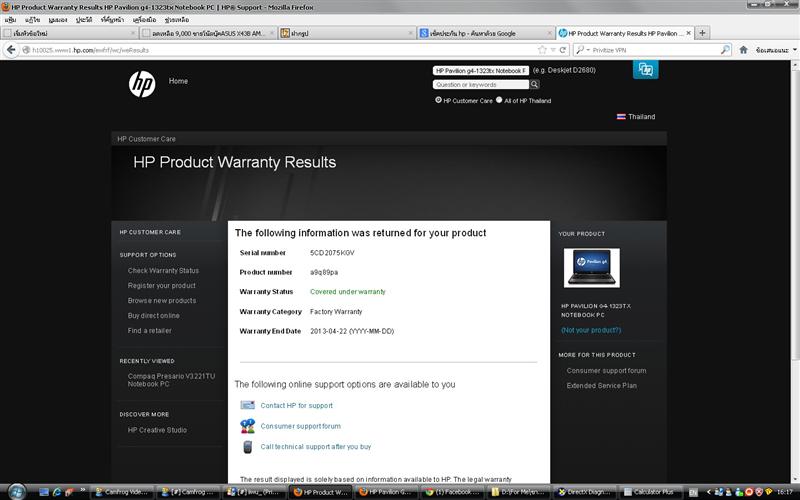Click the Thailand flag icon
This screenshot has height=500, width=800.
[x=621, y=117]
